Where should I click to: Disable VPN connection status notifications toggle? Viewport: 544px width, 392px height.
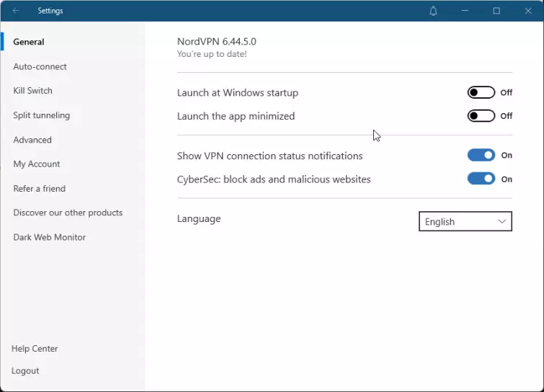[x=481, y=155]
